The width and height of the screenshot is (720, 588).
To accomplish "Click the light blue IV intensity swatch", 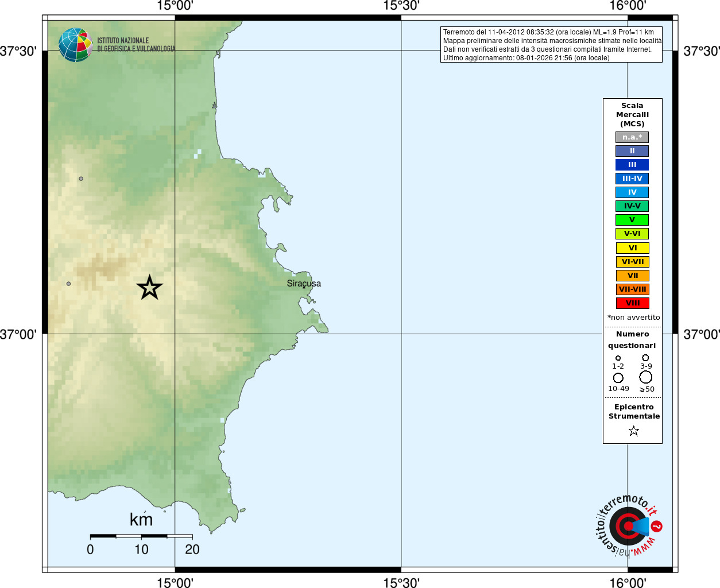I will (x=632, y=192).
